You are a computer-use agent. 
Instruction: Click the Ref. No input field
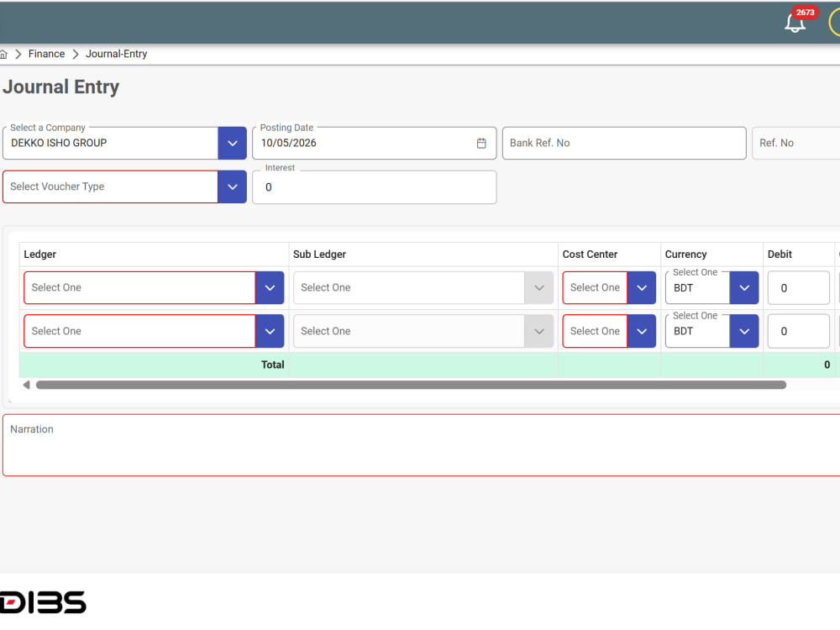pyautogui.click(x=796, y=143)
